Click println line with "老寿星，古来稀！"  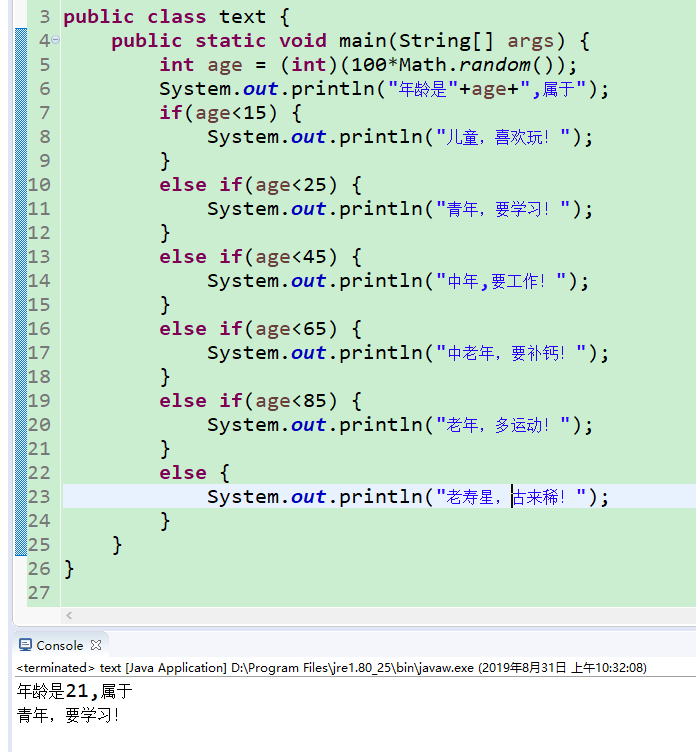(408, 497)
